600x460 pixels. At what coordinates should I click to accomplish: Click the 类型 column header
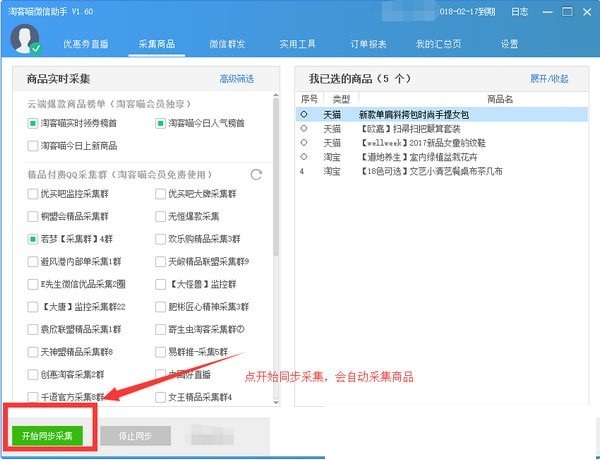click(x=341, y=100)
